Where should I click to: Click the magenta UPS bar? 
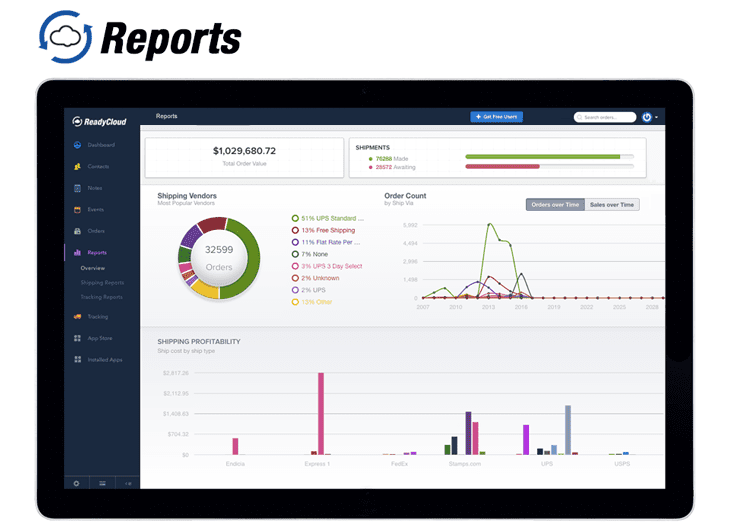click(x=526, y=439)
